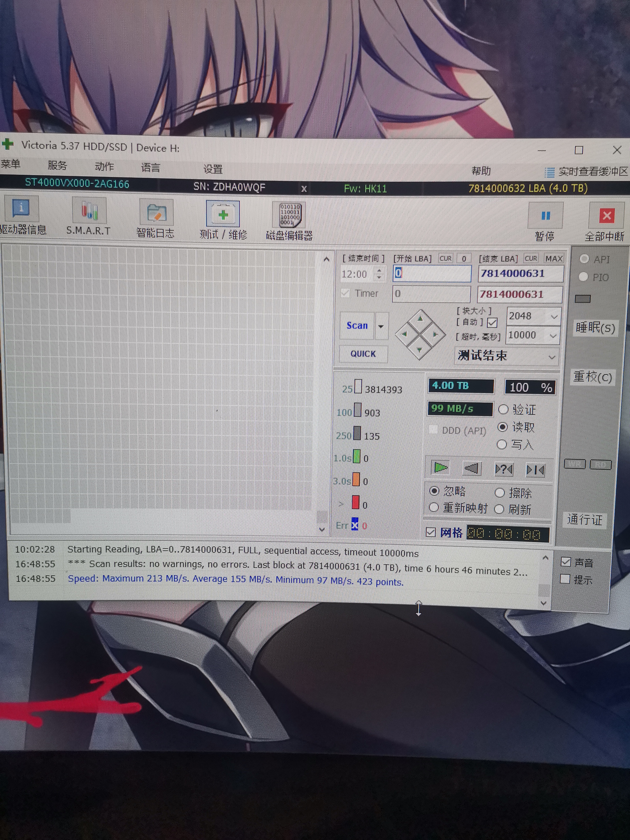The height and width of the screenshot is (840, 630).
Task: Select the 重新映射 remap radio button
Action: [433, 507]
